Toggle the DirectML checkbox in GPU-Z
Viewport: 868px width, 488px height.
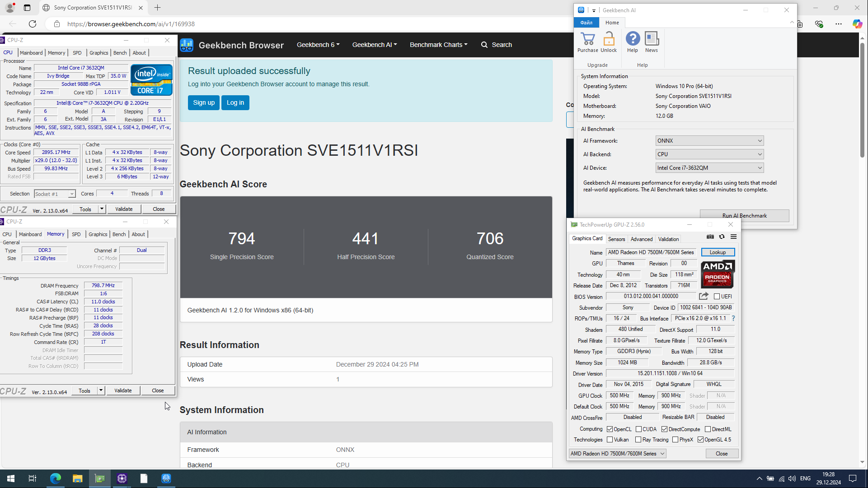point(708,429)
